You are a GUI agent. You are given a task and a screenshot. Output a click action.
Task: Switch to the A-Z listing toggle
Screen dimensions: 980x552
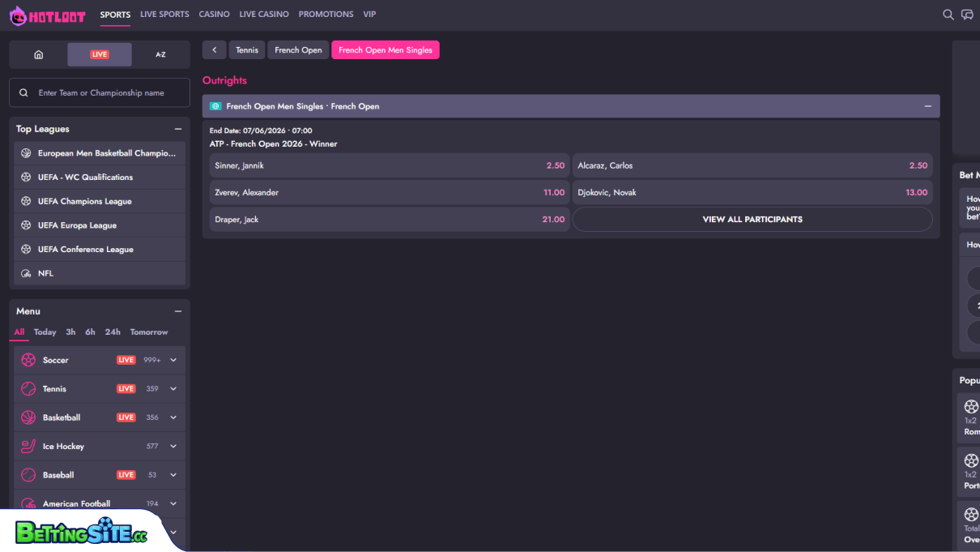160,54
